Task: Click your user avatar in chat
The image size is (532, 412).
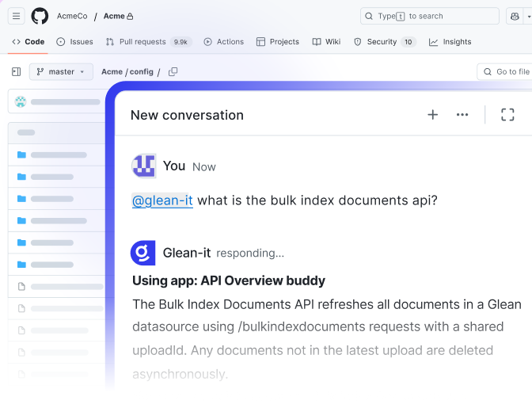Action: (144, 166)
